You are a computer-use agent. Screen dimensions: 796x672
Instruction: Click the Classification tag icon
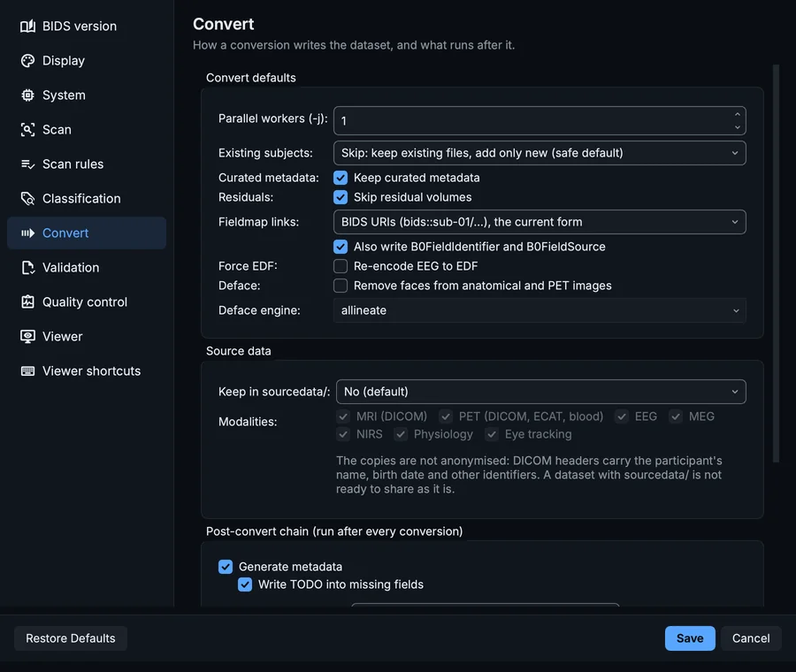[28, 198]
